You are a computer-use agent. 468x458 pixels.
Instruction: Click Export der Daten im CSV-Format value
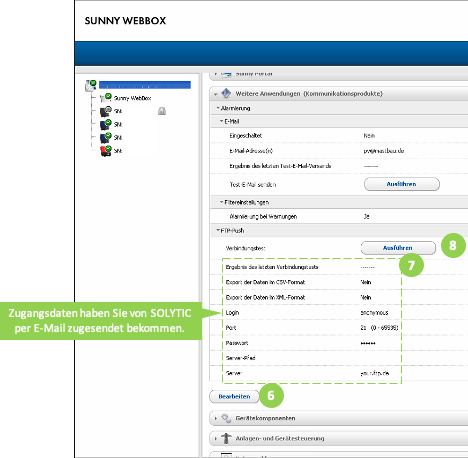point(366,282)
